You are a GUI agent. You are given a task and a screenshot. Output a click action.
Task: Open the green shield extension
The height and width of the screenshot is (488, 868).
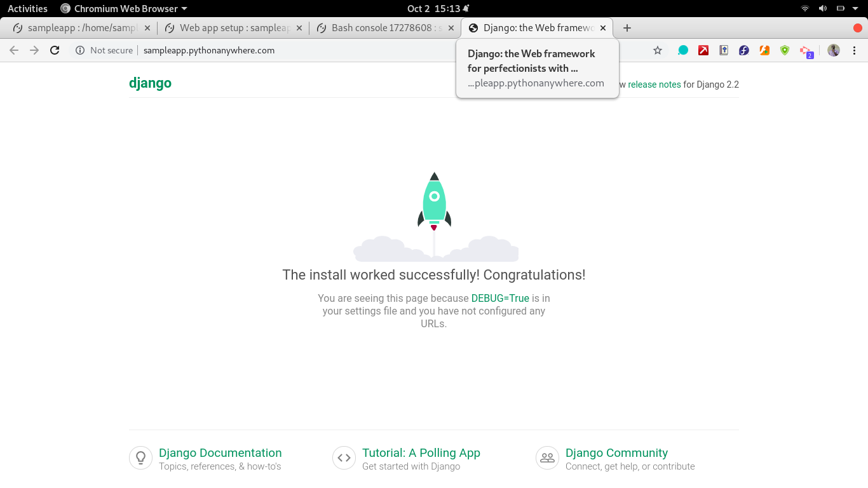pyautogui.click(x=785, y=50)
